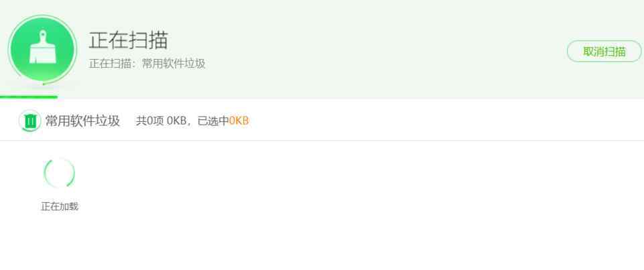The image size is (644, 270).
Task: Click the status line 正在扫描：常用软件垃圾
Action: [147, 64]
